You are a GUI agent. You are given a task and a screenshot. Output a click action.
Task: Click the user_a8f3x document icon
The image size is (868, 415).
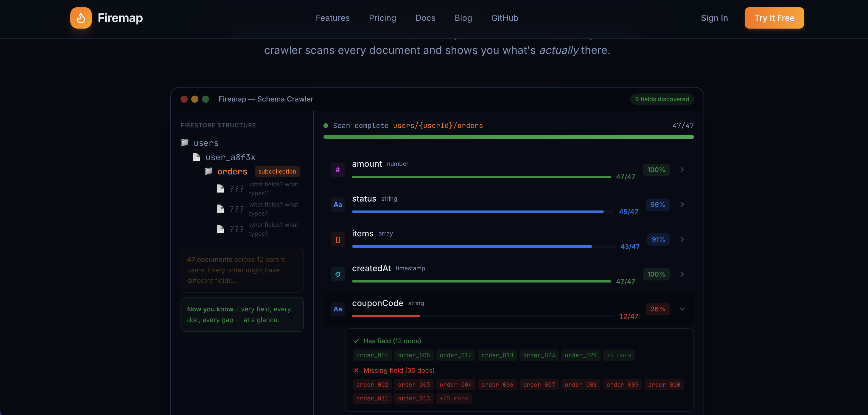196,157
